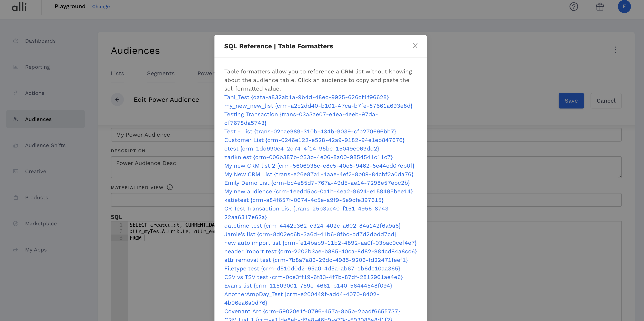Switch to the Lists tab
The width and height of the screenshot is (644, 321).
click(x=117, y=73)
